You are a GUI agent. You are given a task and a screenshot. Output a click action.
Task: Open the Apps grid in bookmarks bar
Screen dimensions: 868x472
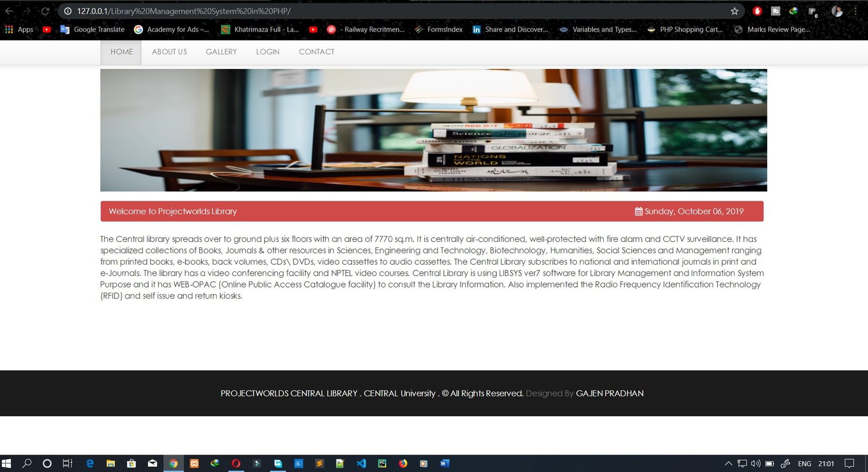[19, 30]
